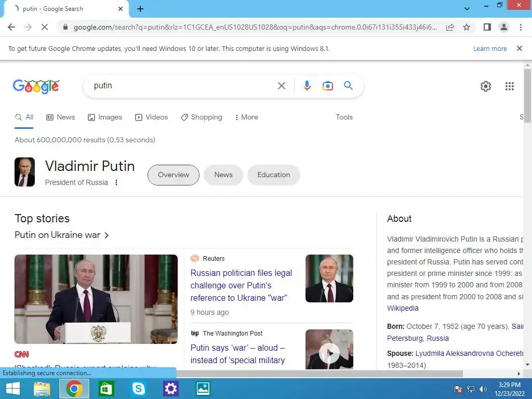This screenshot has width=532, height=399.
Task: Click the Action Center flag icon
Action: click(x=458, y=389)
